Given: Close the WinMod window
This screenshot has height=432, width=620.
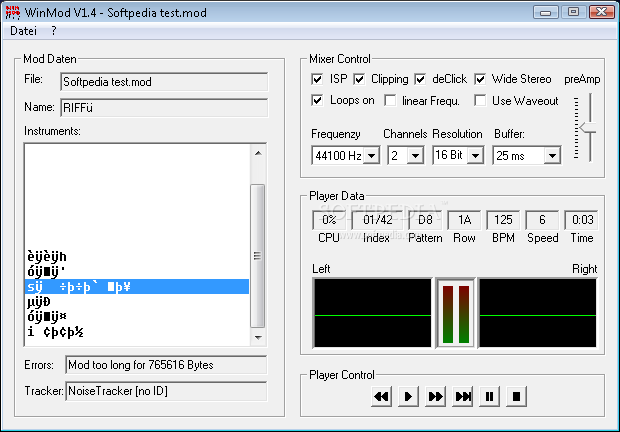Looking at the screenshot, I should click(x=602, y=12).
